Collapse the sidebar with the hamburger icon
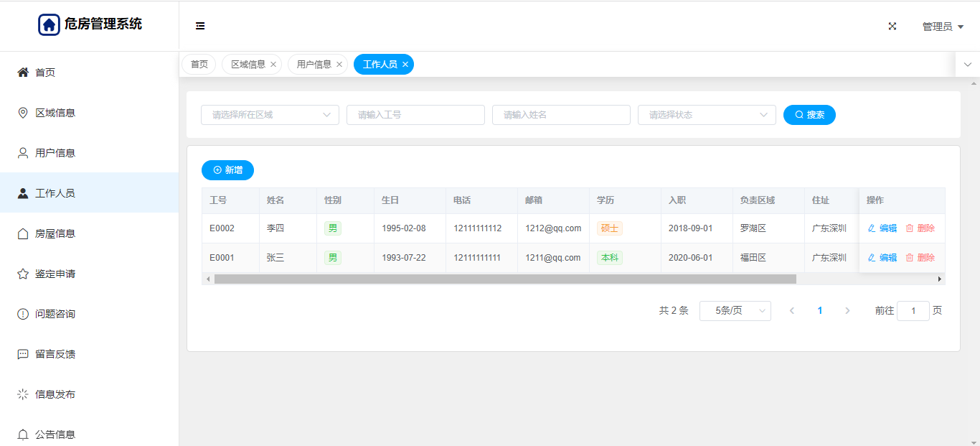 click(200, 26)
